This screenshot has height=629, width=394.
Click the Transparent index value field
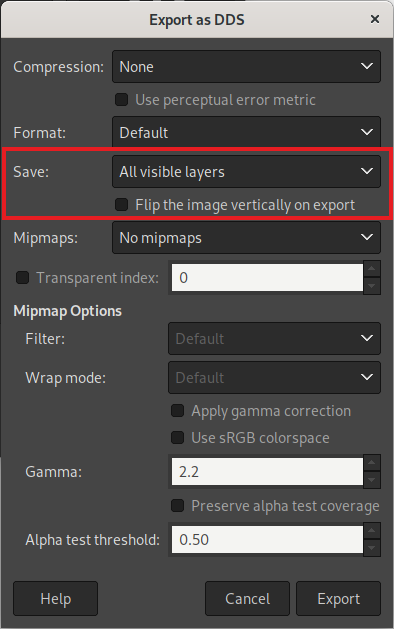coord(267,278)
